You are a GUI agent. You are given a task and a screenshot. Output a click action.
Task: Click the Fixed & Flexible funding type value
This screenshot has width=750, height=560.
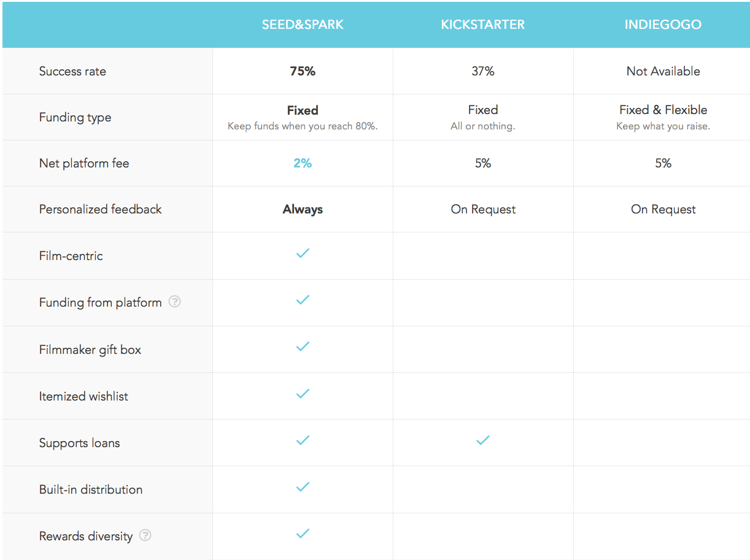pyautogui.click(x=663, y=110)
